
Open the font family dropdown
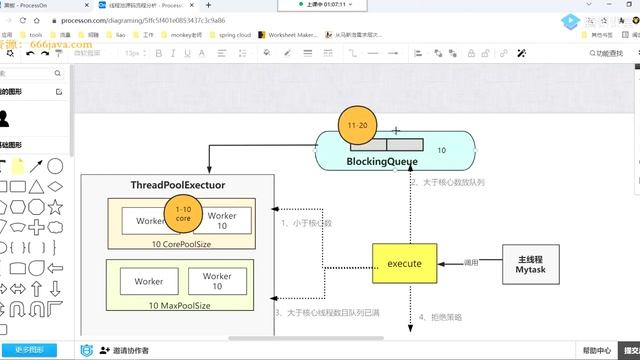click(x=87, y=53)
